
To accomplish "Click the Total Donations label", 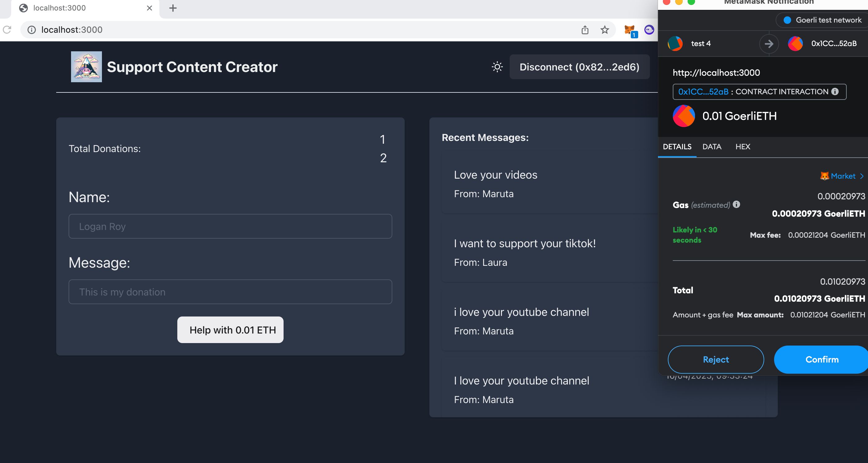I will pyautogui.click(x=104, y=148).
